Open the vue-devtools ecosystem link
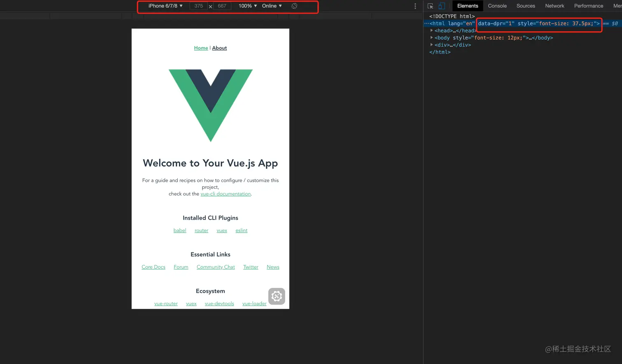This screenshot has height=364, width=622. 219,304
